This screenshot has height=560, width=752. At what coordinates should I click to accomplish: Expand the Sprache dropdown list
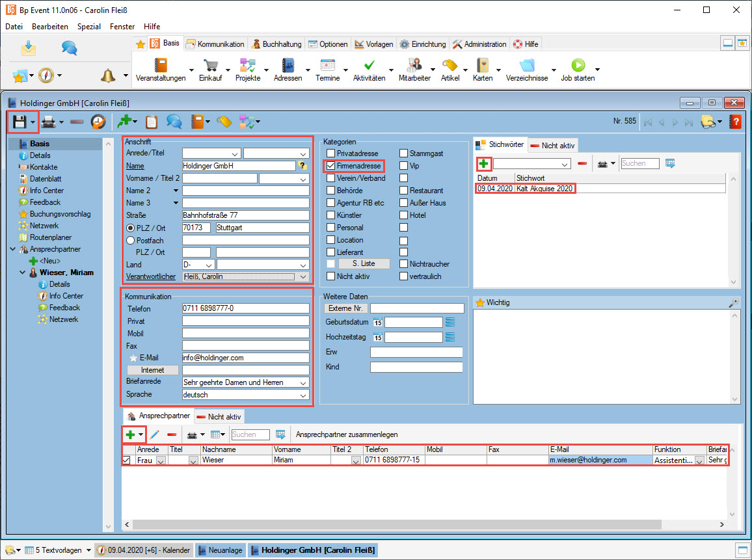302,395
